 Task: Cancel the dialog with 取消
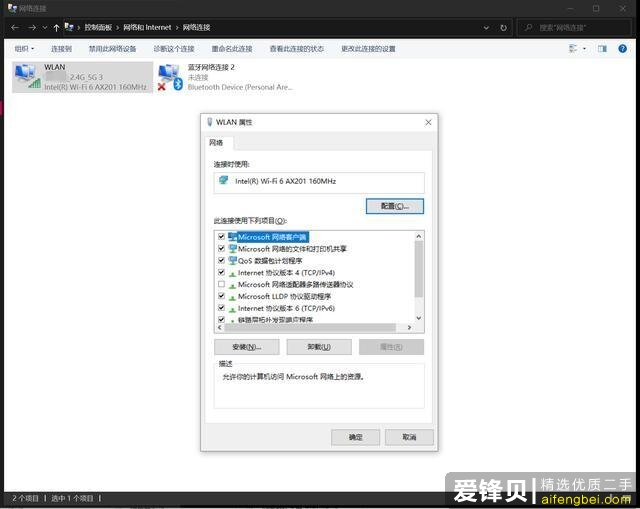click(409, 437)
